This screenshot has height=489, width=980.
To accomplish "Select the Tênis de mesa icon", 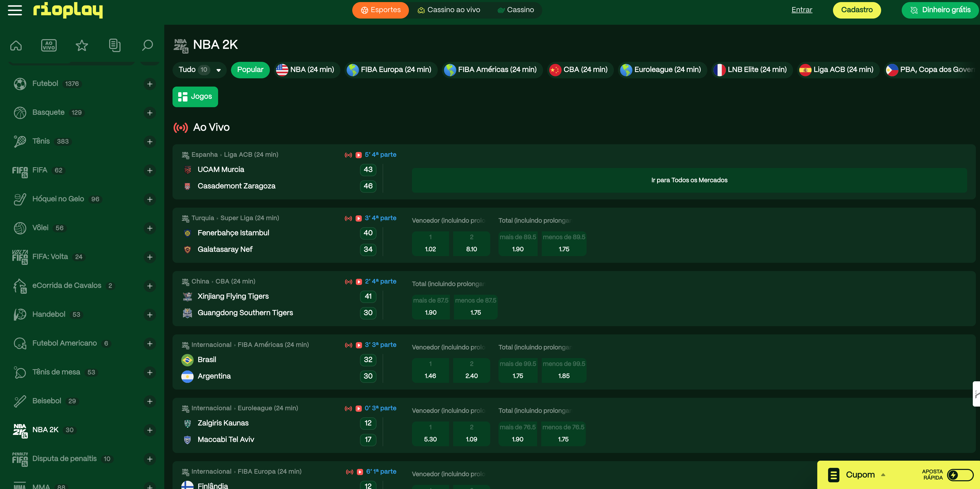I will (20, 373).
